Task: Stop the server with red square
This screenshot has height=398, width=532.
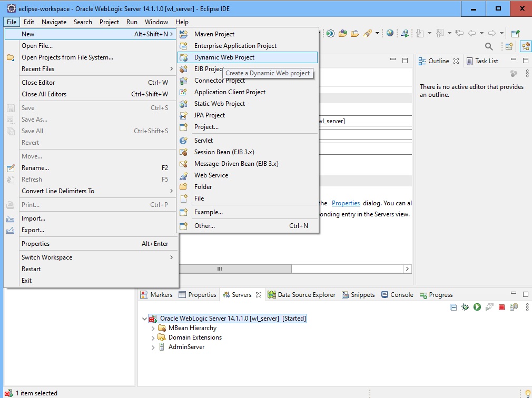Action: click(501, 307)
